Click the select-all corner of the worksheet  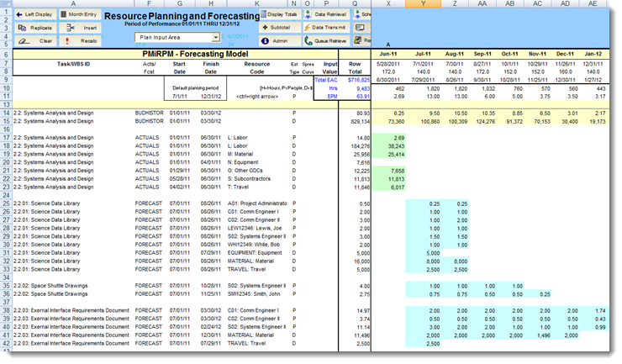pos(6,3)
